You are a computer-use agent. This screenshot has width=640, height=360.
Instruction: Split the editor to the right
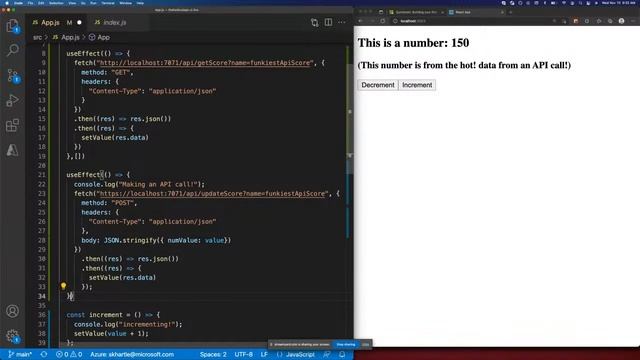click(x=328, y=22)
